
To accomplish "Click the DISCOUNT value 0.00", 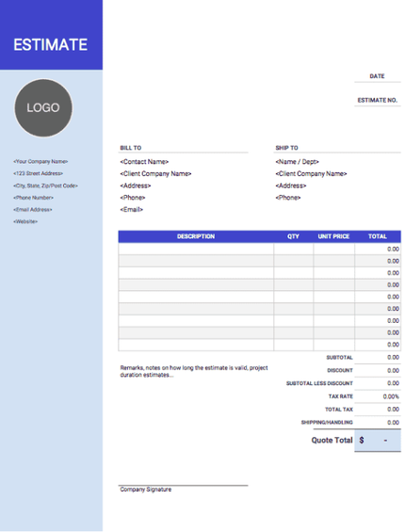I will (393, 370).
